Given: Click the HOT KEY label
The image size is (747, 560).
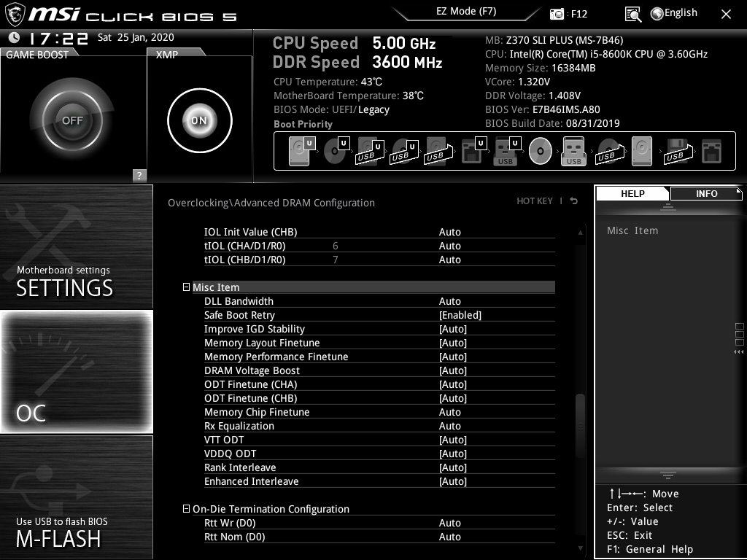Looking at the screenshot, I should click(x=535, y=201).
